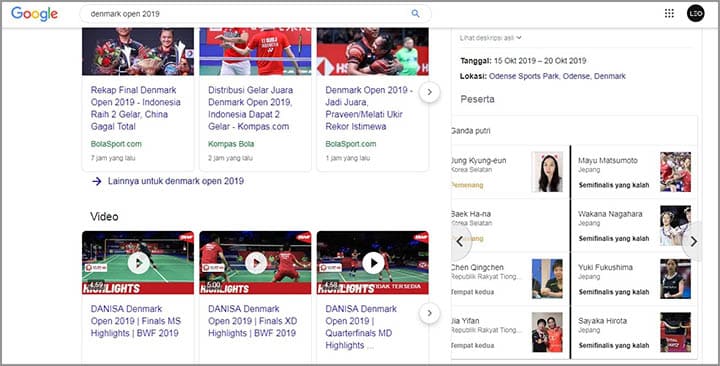Open DANISA Denmark Open Finals MS Highlights link
Image resolution: width=720 pixels, height=366 pixels.
(x=136, y=321)
